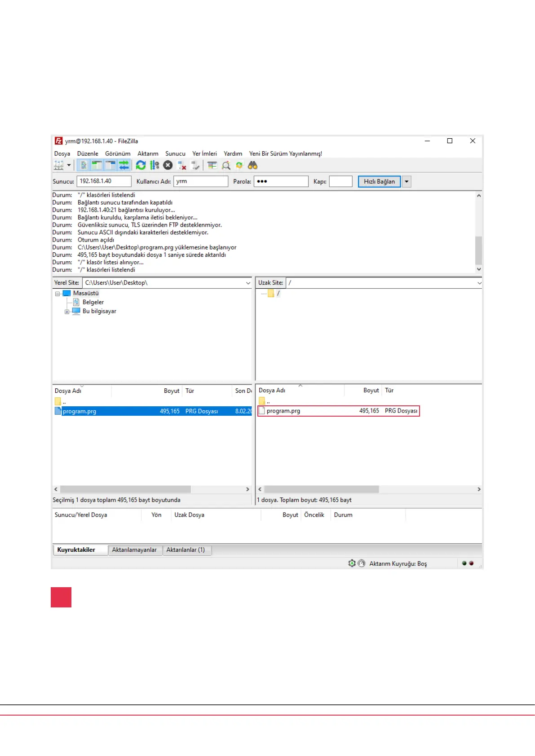Open the Yerel Site path dropdown
The height and width of the screenshot is (756, 535).
(248, 283)
